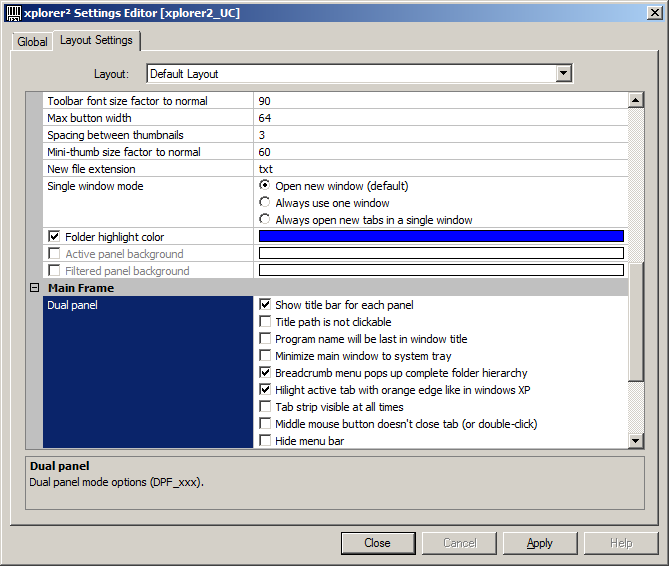
Task: Select the Single window mode row label
Action: [x=95, y=186]
